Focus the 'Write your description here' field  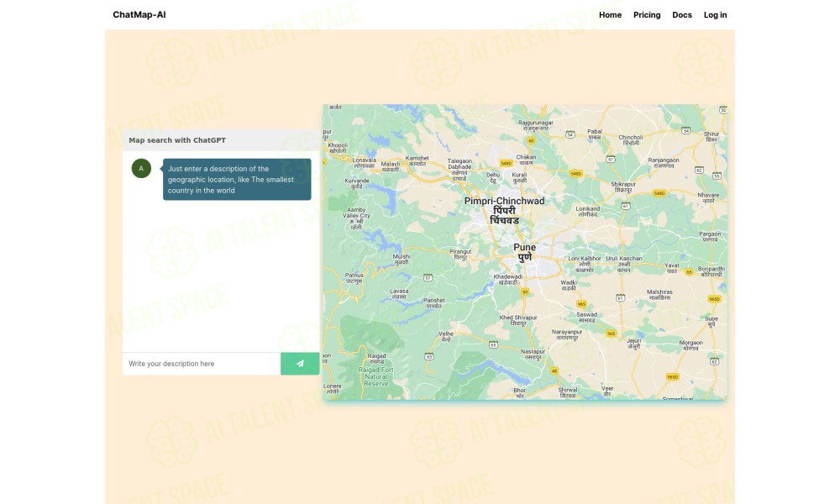[x=202, y=364]
